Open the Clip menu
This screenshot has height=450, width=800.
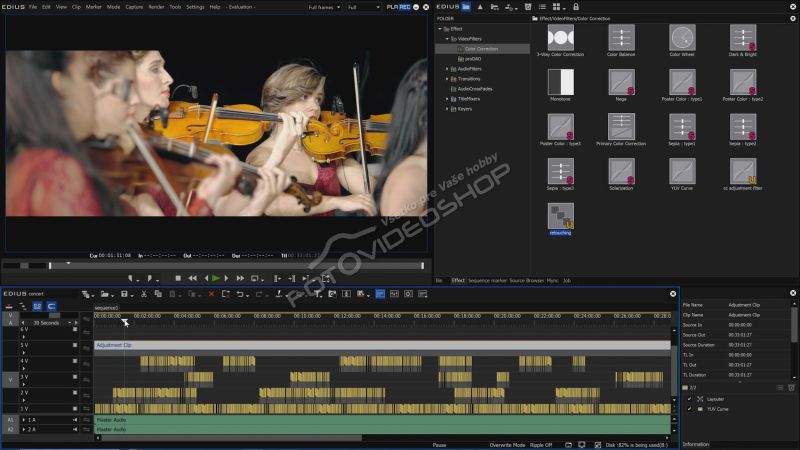(76, 7)
